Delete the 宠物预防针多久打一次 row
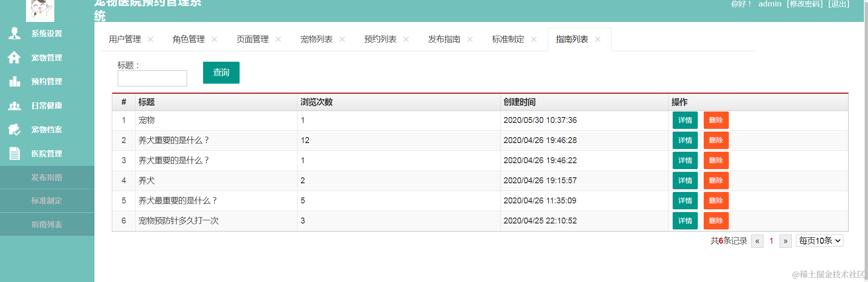The height and width of the screenshot is (282, 868). [x=716, y=221]
